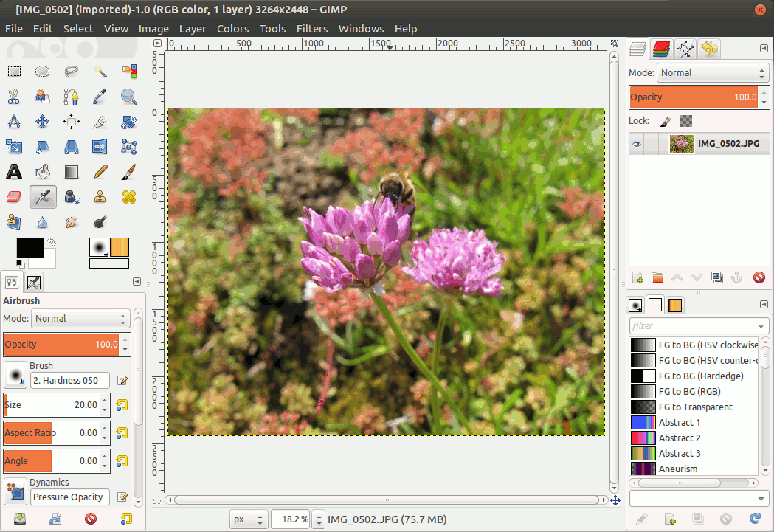Image resolution: width=774 pixels, height=532 pixels.
Task: Select the Bucket Fill tool
Action: pos(41,171)
